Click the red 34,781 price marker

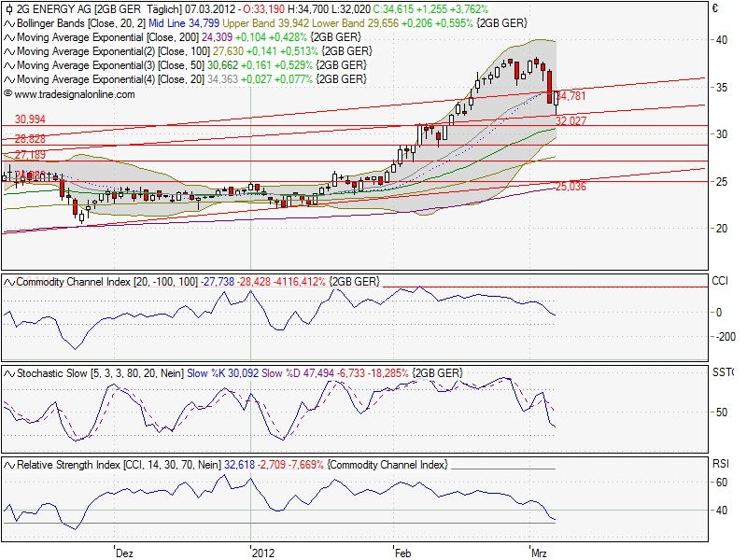coord(571,95)
